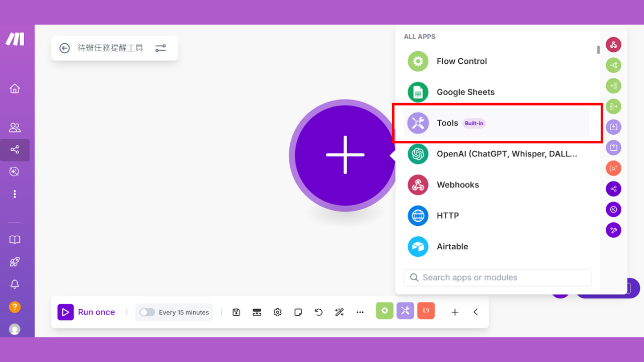Screen dimensions: 644x362
Task: Select Flow Control from All Apps
Action: coord(496,61)
